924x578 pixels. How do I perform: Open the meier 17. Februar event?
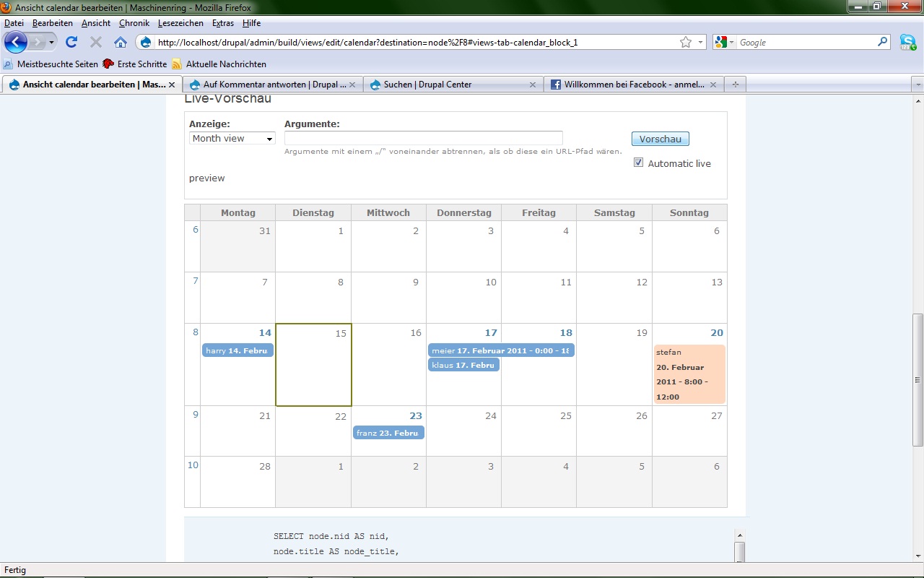click(500, 350)
